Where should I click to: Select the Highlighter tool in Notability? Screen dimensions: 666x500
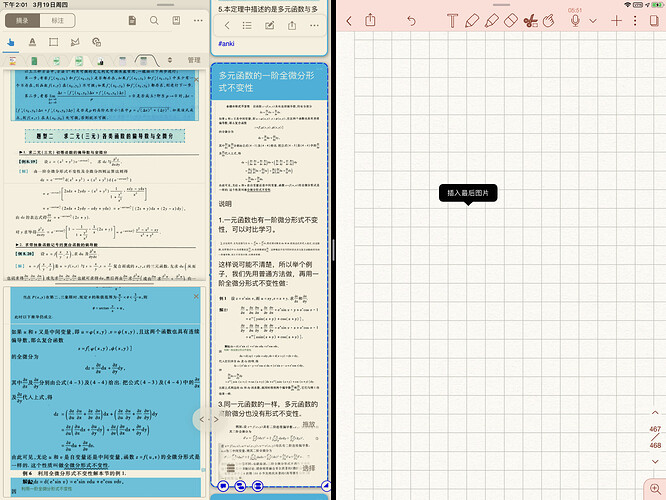point(491,21)
